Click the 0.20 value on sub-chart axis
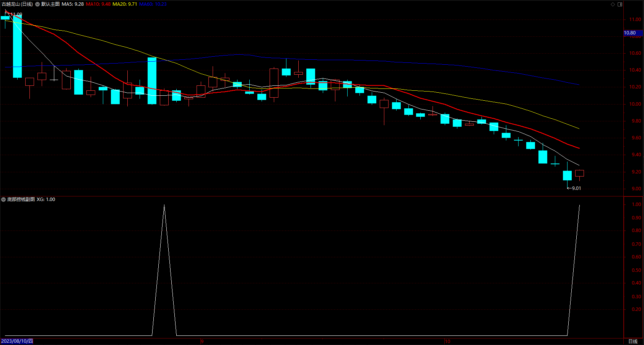 point(636,309)
